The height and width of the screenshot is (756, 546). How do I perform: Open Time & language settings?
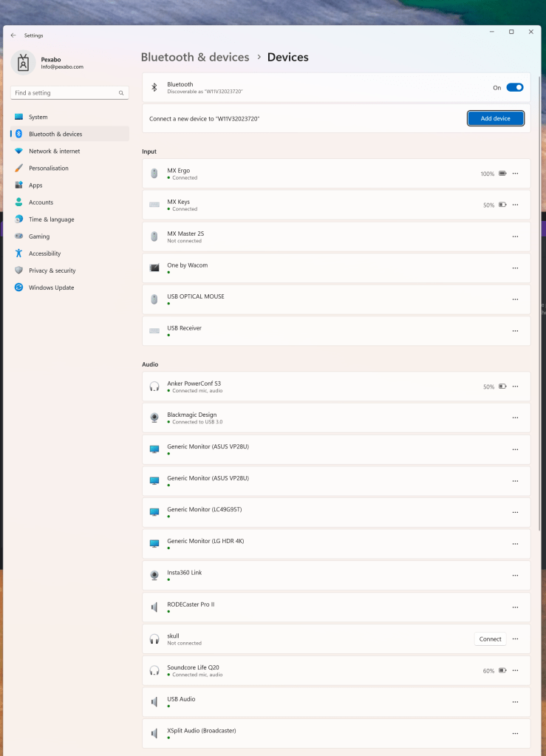(x=69, y=219)
